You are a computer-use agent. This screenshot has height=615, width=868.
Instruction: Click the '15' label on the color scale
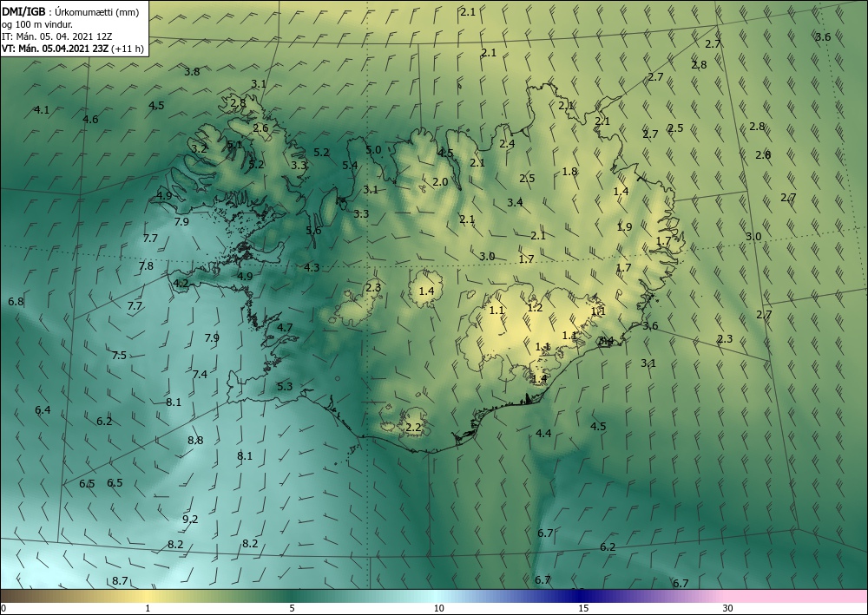pos(583,608)
